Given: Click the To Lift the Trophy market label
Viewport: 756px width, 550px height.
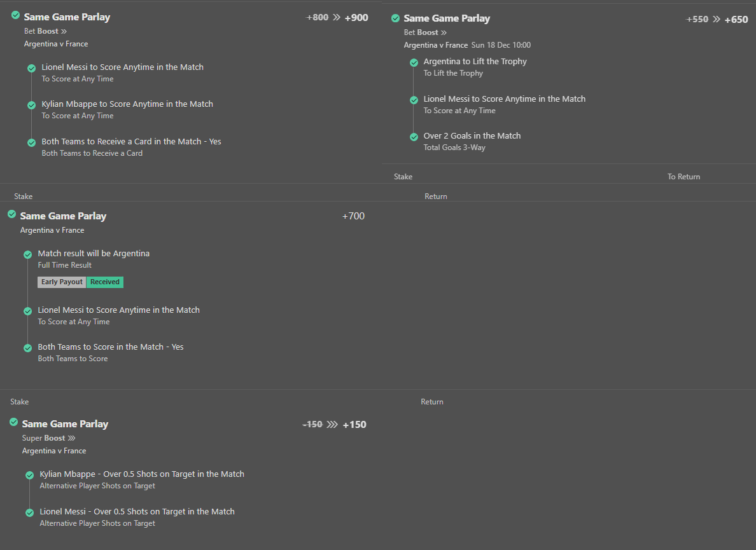Looking at the screenshot, I should (453, 73).
